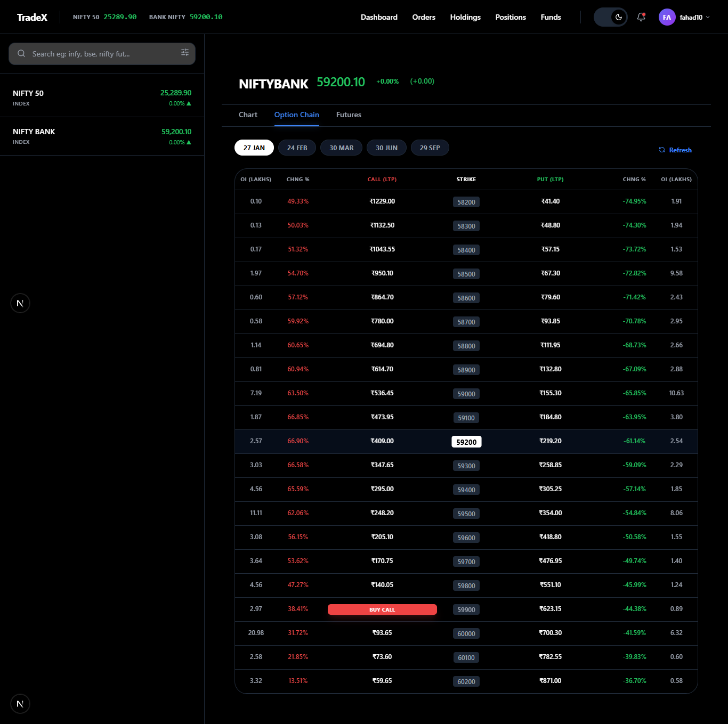Click the CALL (LTP) column header
The width and height of the screenshot is (728, 724).
coord(382,180)
